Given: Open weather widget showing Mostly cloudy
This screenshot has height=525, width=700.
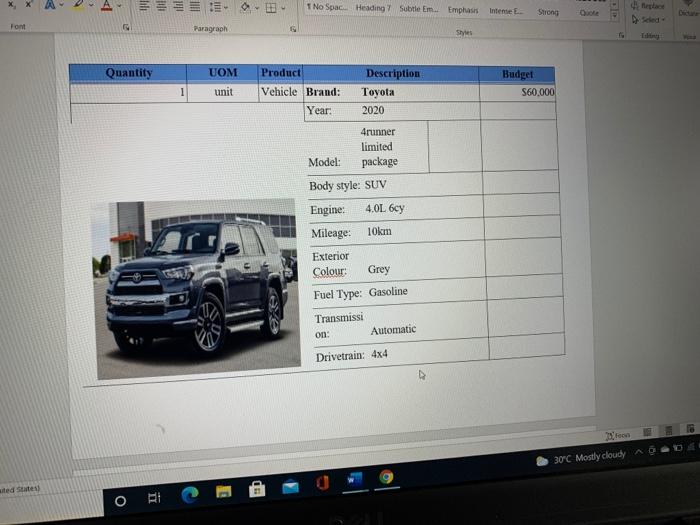Looking at the screenshot, I should click(581, 458).
